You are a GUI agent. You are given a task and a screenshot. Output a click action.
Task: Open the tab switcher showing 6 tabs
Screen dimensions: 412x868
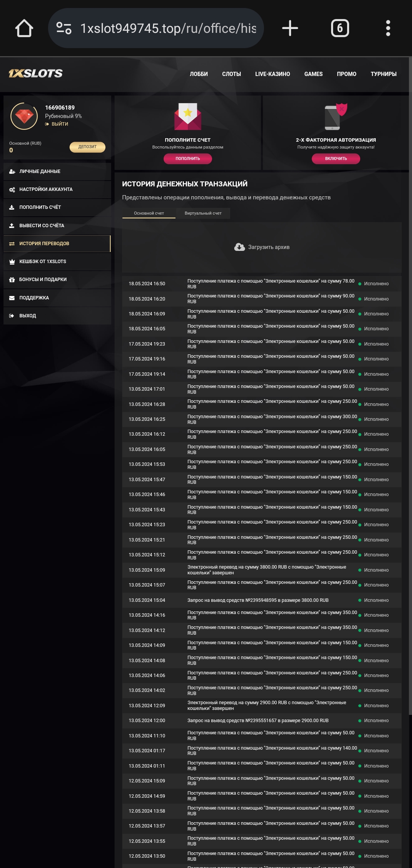340,28
